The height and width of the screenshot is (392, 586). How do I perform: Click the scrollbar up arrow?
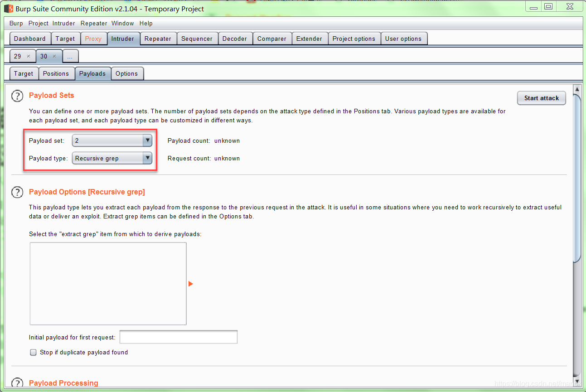pyautogui.click(x=577, y=89)
